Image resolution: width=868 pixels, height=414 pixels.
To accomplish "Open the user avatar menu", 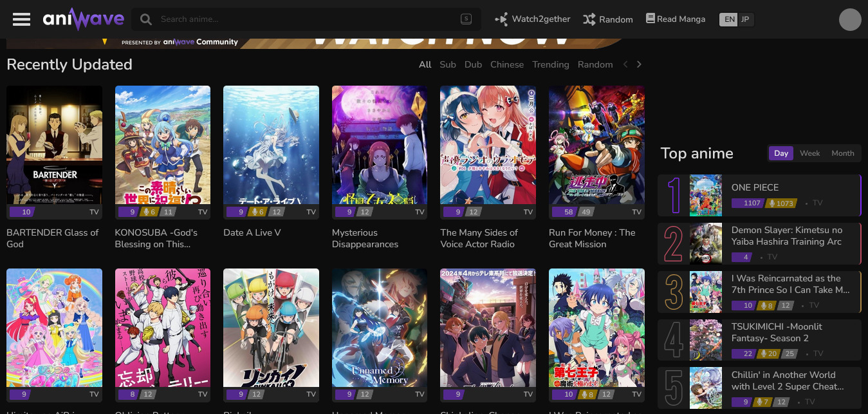I will pyautogui.click(x=850, y=19).
